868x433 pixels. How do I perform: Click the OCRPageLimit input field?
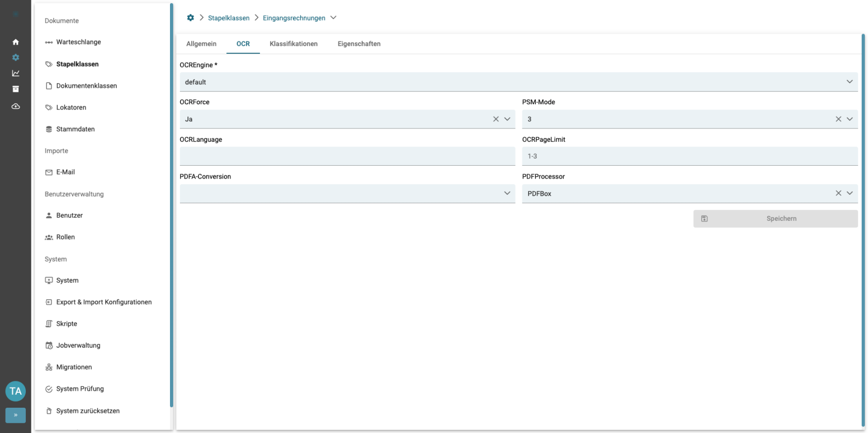pos(690,156)
